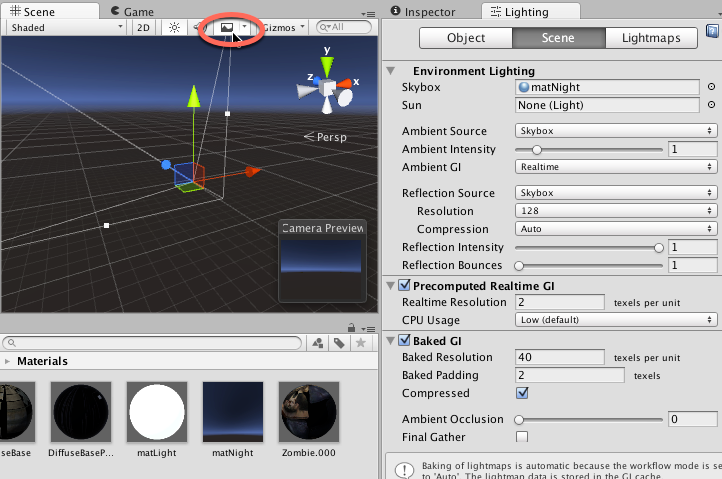Toggle the scene effects image icon
Image resolution: width=722 pixels, height=479 pixels.
point(227,28)
